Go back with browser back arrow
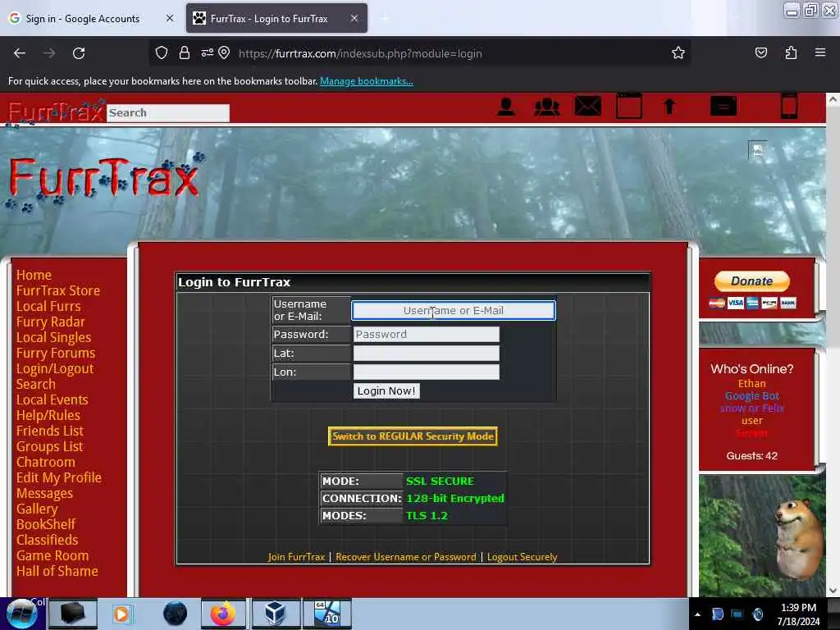 (20, 53)
